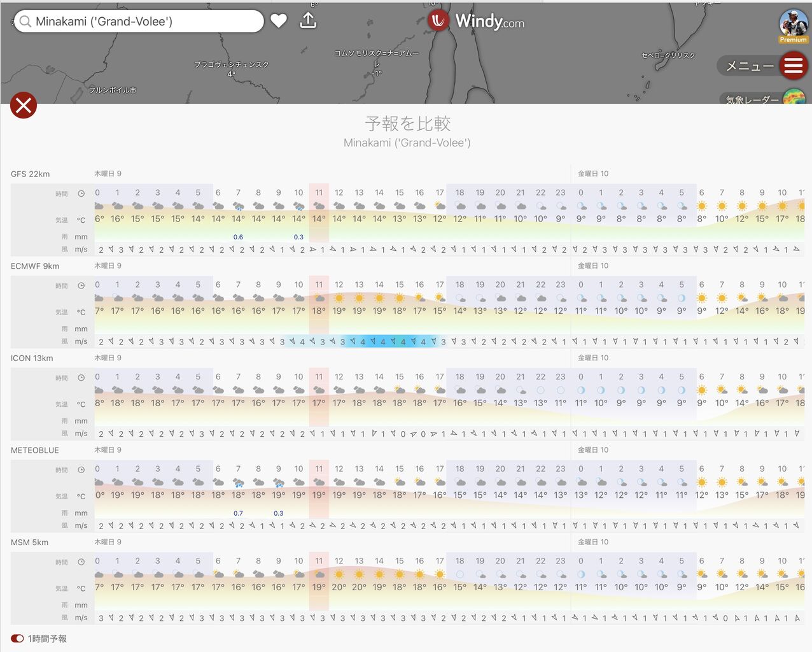Click ICON cloud icon at hour 6
Viewport: 812px width, 652px height.
(x=218, y=390)
